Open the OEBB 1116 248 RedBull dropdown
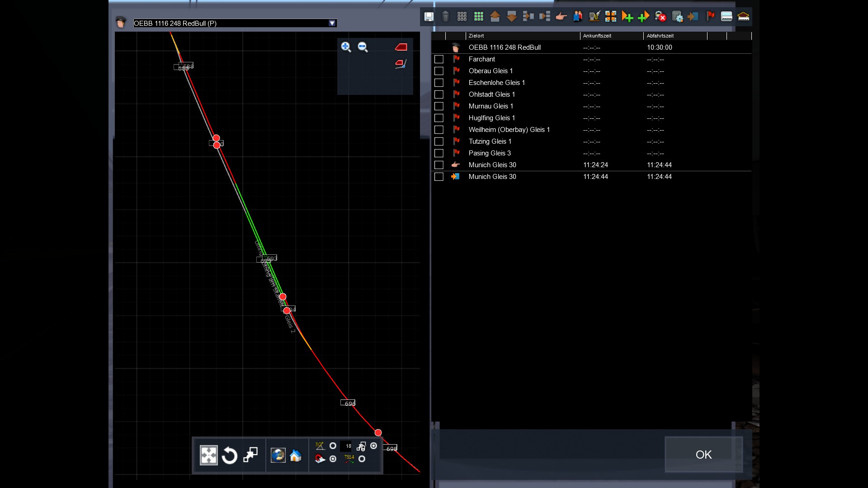868x488 pixels. point(332,23)
